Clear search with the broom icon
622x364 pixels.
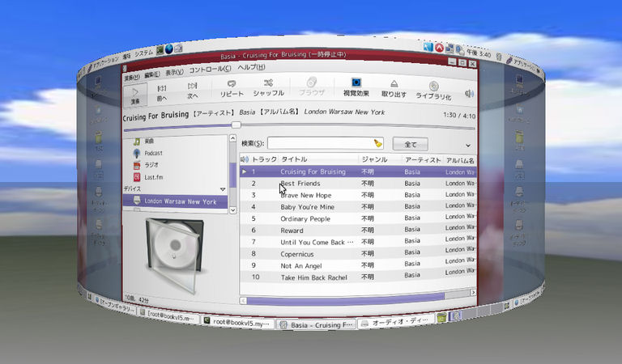tap(378, 143)
